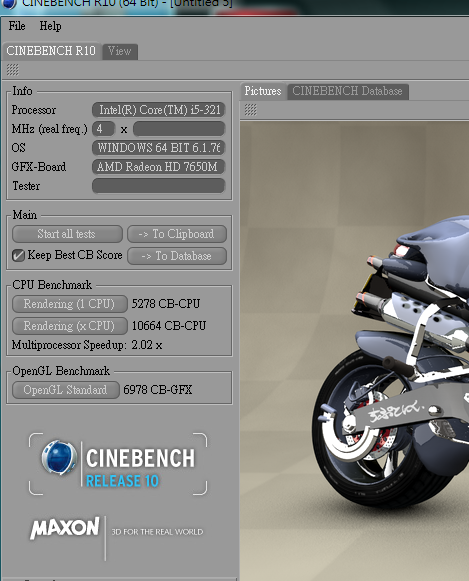Click the GFX-Board field AMD Radeon
Viewport: 469px width, 581px height.
pos(159,167)
